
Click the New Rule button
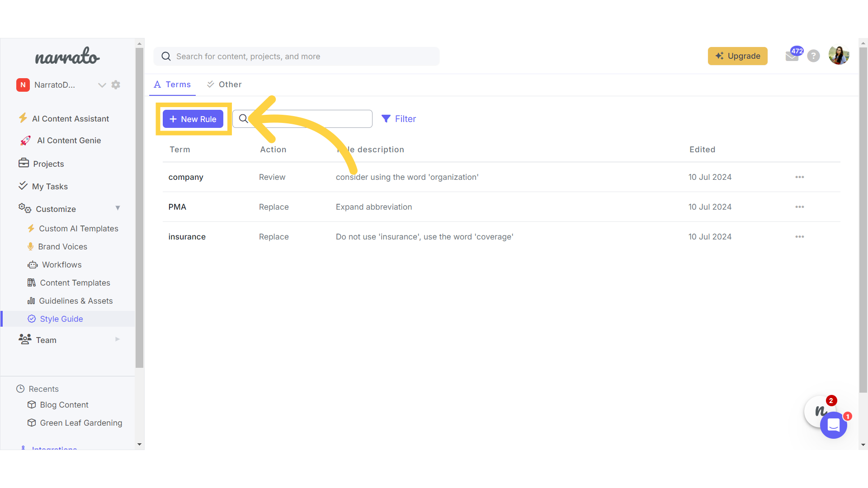click(x=193, y=119)
